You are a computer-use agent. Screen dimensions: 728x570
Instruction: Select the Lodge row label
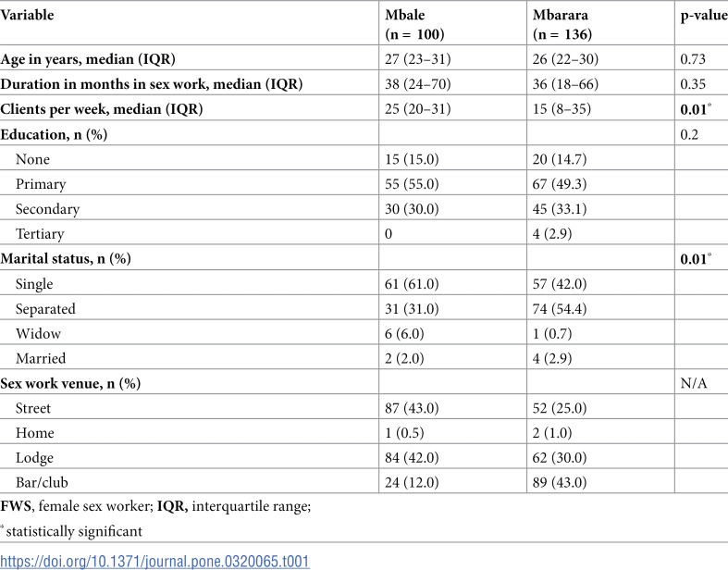pos(34,458)
